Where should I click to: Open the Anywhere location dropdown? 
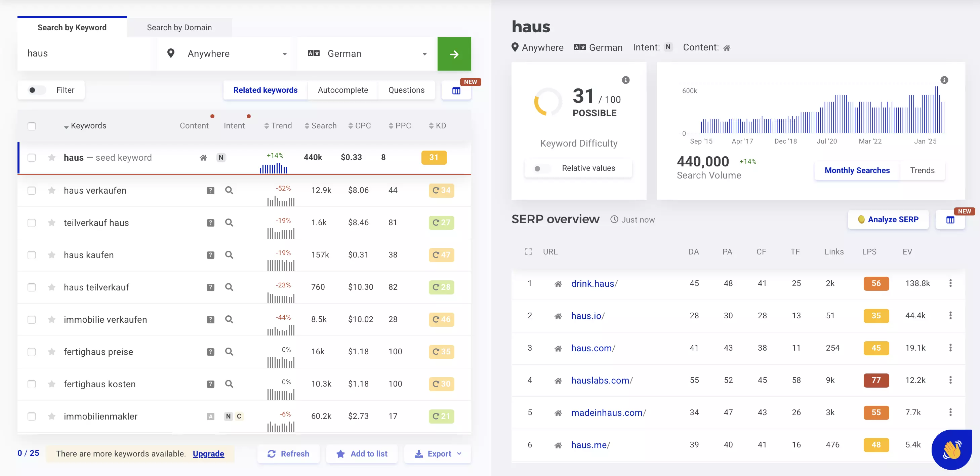(x=225, y=53)
